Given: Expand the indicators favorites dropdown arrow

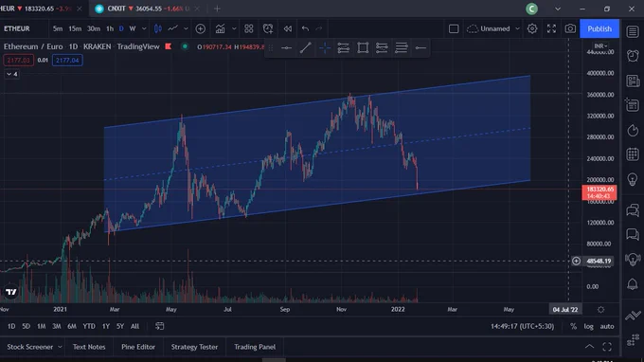Looking at the screenshot, I should (234, 28).
